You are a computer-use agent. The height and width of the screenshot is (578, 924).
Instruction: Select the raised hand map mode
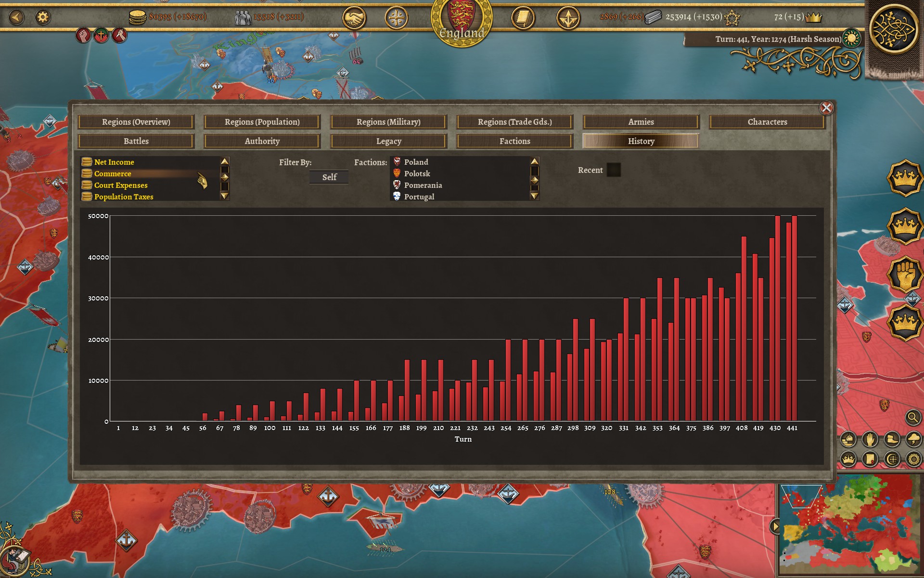point(870,439)
